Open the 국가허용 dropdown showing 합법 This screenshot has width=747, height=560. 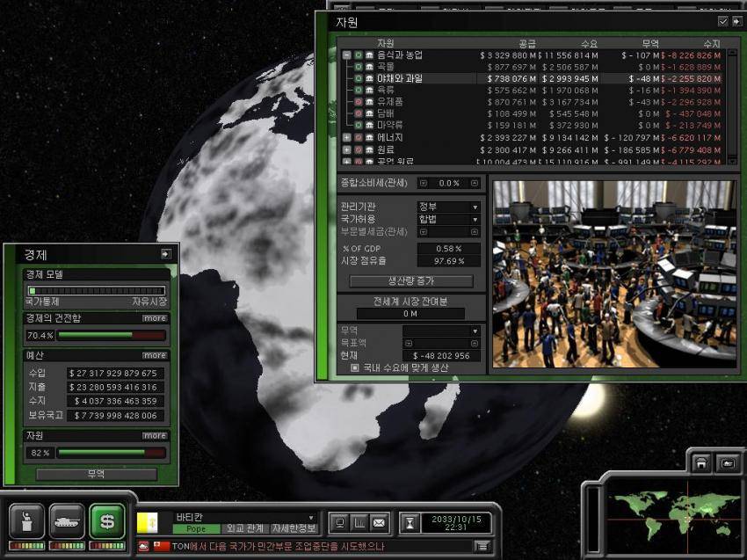448,219
